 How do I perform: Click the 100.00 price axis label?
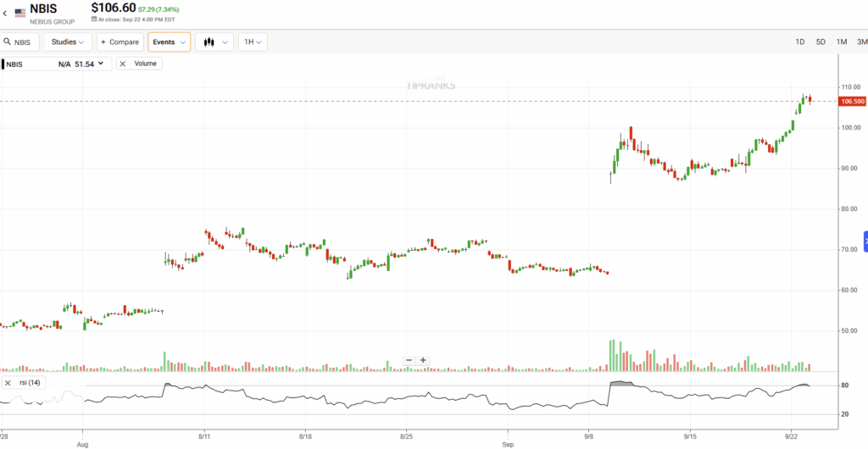(851, 128)
